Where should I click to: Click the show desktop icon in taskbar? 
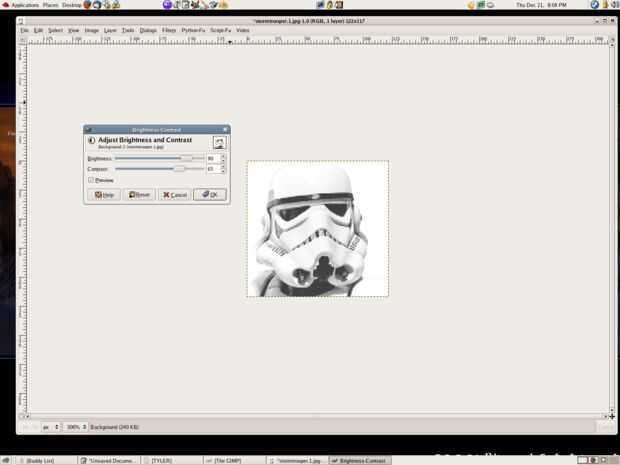coord(6,461)
